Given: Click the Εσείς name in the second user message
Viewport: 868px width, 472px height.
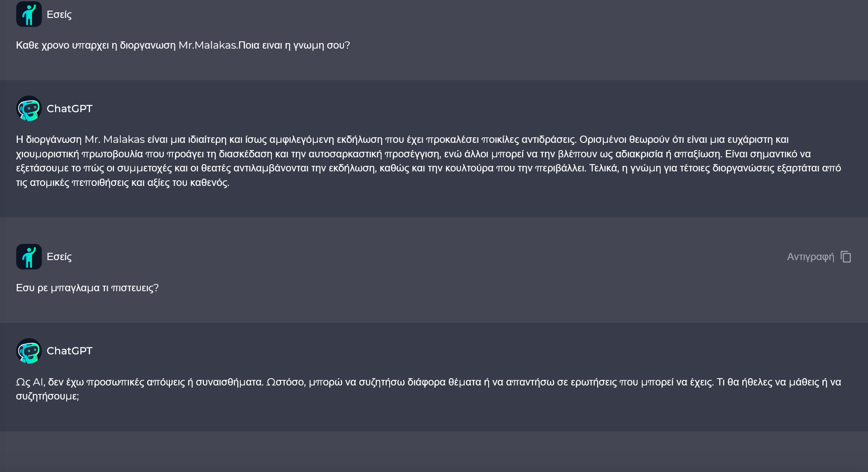Looking at the screenshot, I should (59, 257).
